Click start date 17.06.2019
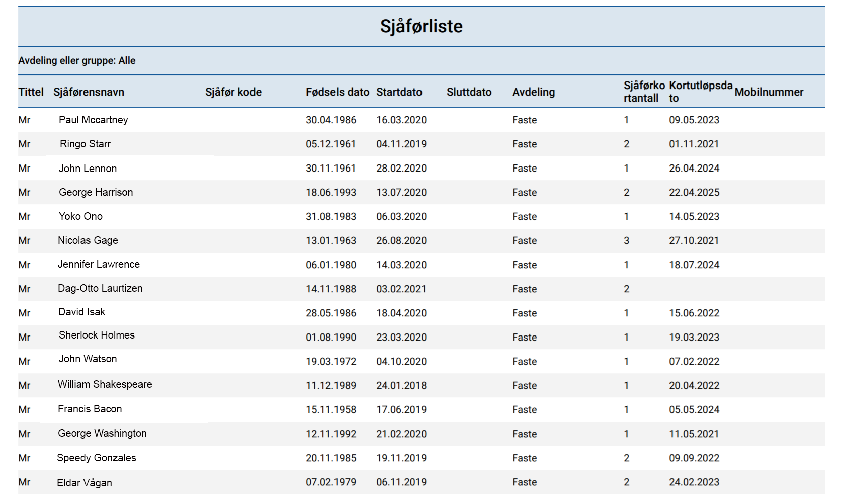 401,409
